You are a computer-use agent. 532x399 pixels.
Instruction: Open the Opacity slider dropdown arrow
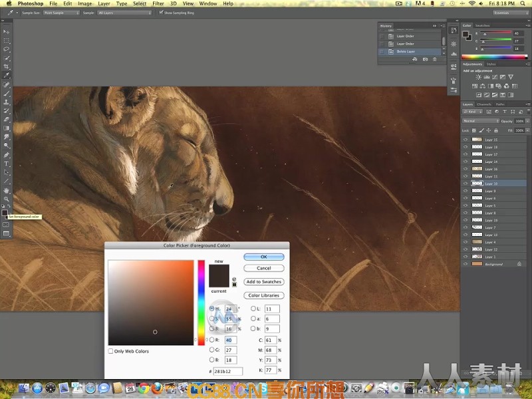527,121
